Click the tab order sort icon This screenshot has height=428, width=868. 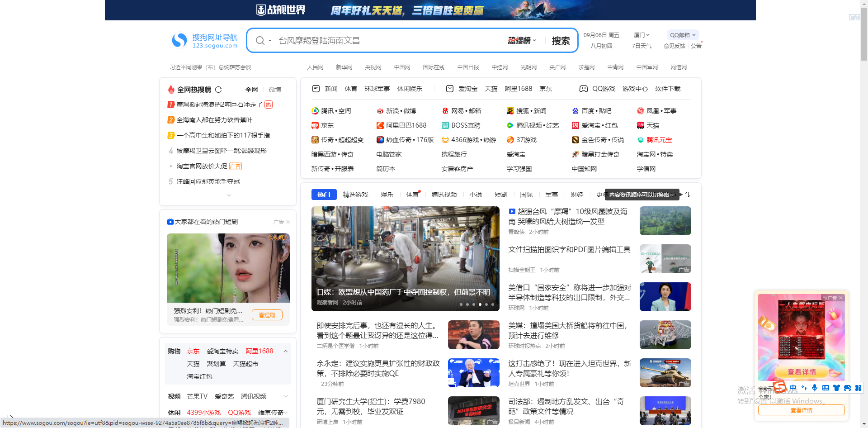[687, 195]
